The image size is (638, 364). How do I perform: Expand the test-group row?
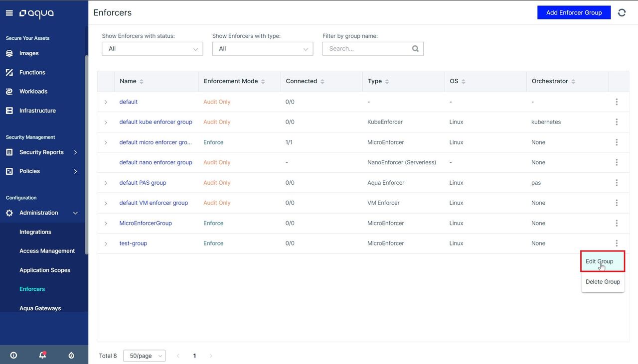[x=106, y=243]
